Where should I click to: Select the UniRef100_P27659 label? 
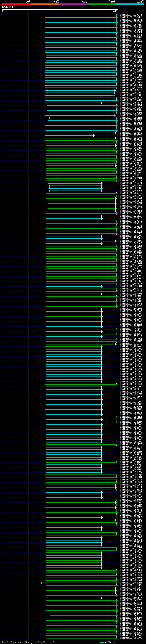coord(131,414)
